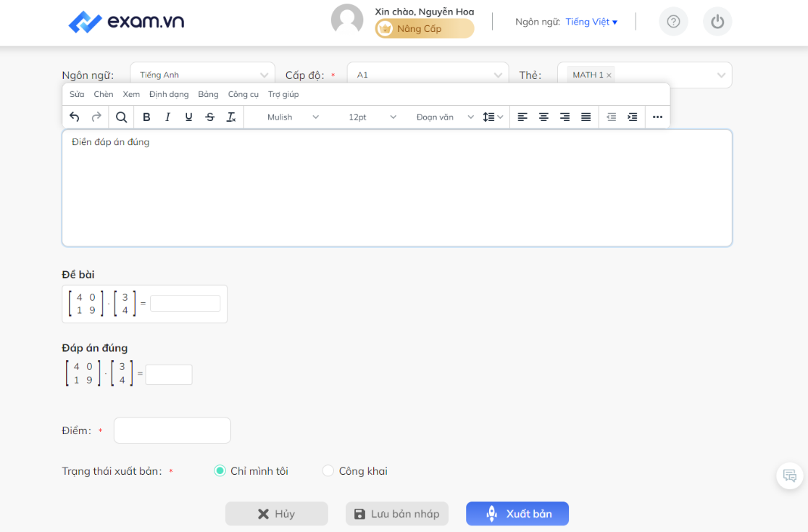Increase paragraph indent
This screenshot has width=808, height=532.
tap(633, 117)
